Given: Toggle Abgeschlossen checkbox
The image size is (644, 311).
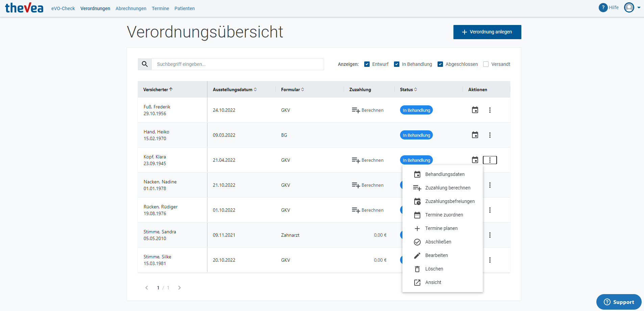Looking at the screenshot, I should pyautogui.click(x=440, y=64).
